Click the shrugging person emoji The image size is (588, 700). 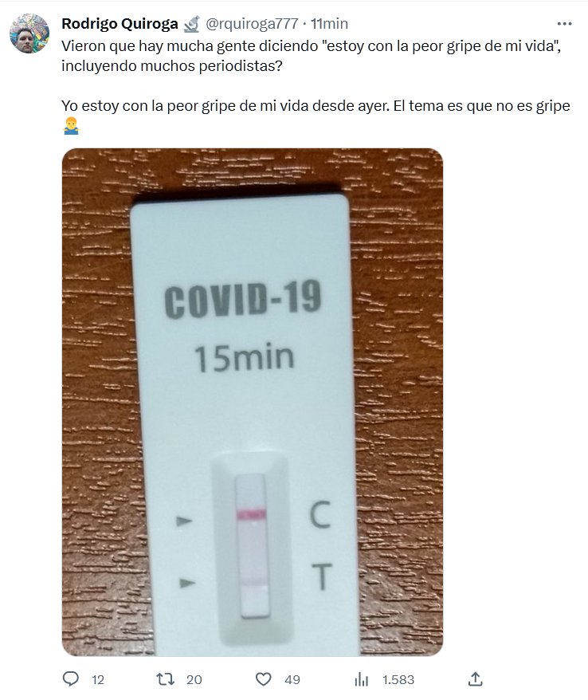click(x=71, y=126)
